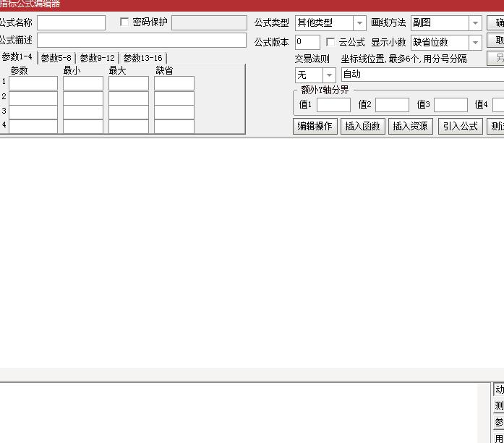
Task: Focus the 公式描述 text field
Action: (142, 41)
